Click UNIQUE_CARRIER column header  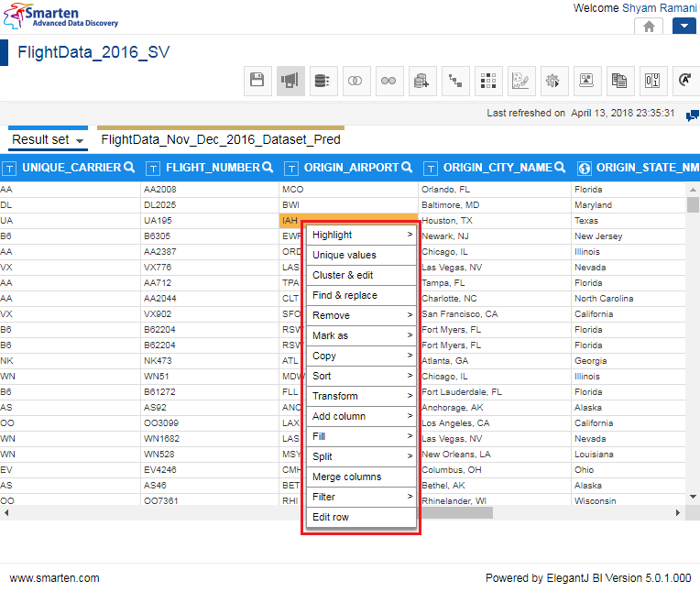[x=71, y=168]
